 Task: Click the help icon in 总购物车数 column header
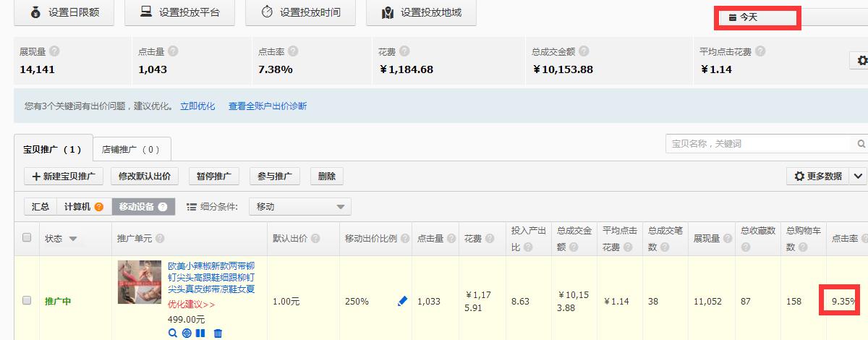click(x=804, y=247)
